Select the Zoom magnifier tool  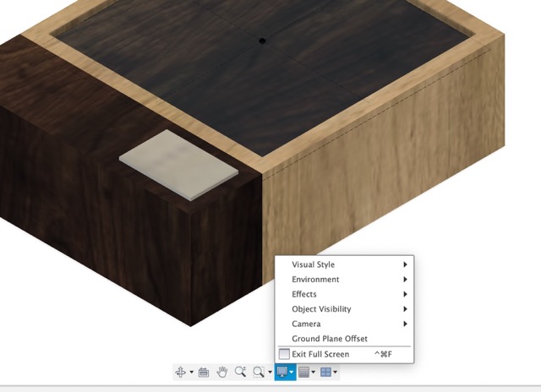[240, 372]
